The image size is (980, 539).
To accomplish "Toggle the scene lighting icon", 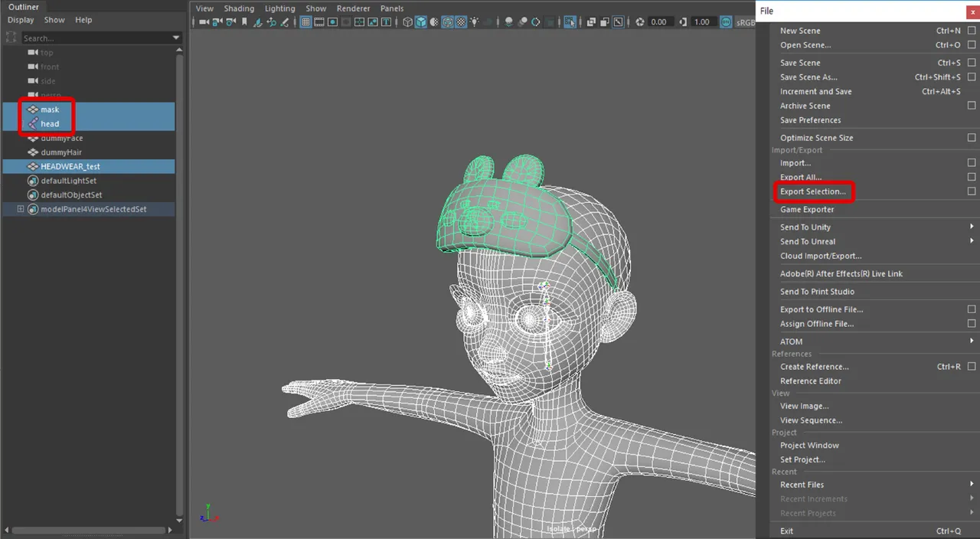I will [x=474, y=21].
